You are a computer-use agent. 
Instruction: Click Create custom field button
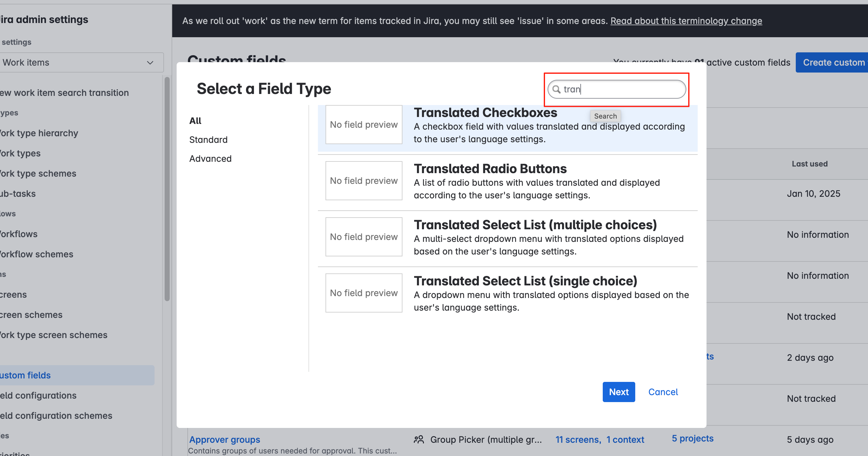click(x=832, y=62)
